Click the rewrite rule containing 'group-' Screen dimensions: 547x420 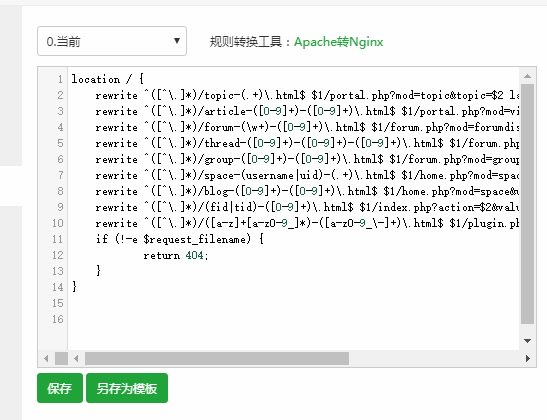tap(307, 159)
